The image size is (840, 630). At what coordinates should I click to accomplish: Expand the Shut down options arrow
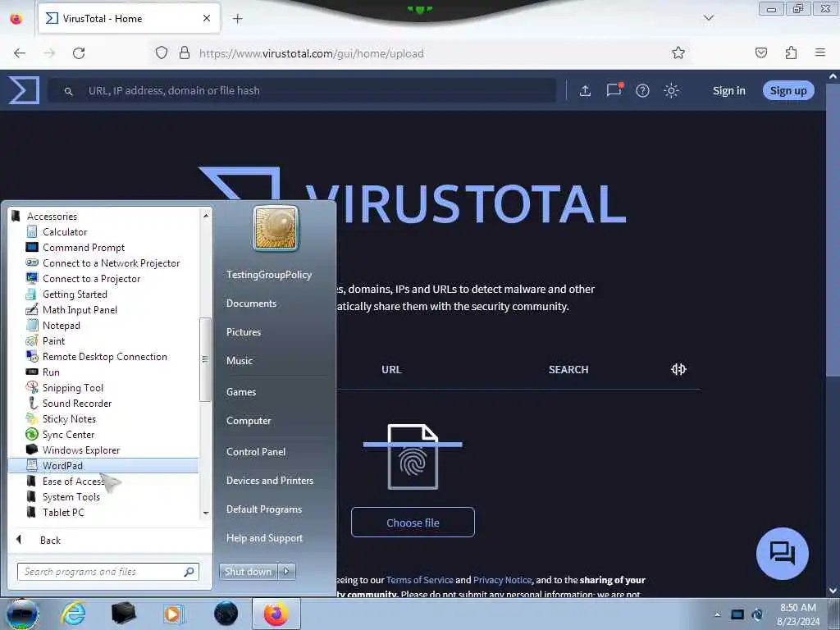tap(286, 572)
